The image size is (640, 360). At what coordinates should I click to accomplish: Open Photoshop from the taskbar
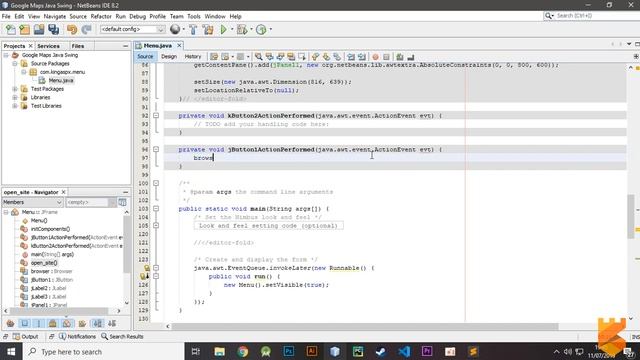coord(289,351)
